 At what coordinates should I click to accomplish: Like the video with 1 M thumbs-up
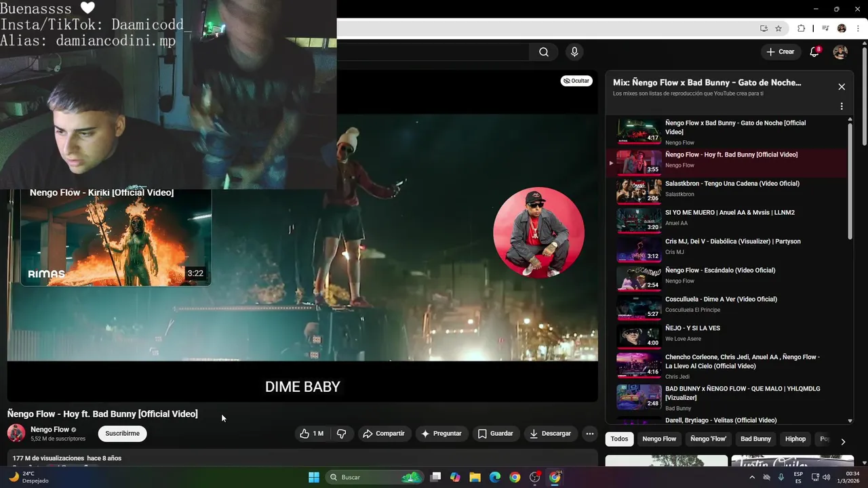(311, 434)
